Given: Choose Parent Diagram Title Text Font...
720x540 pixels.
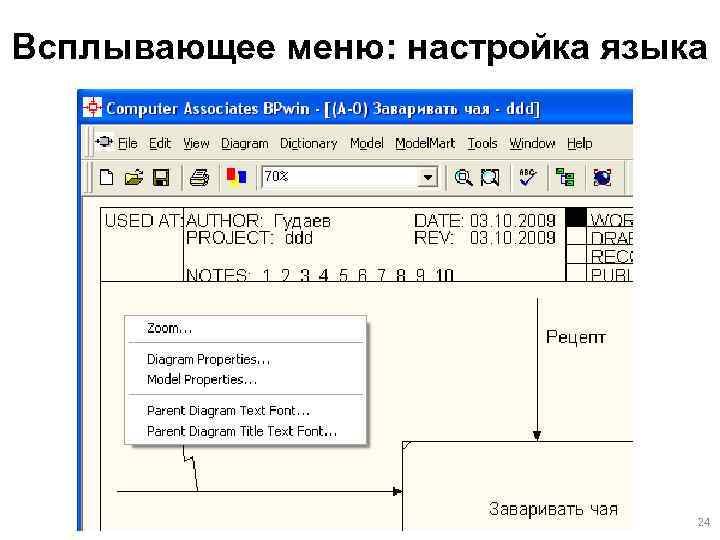Looking at the screenshot, I should tap(246, 432).
